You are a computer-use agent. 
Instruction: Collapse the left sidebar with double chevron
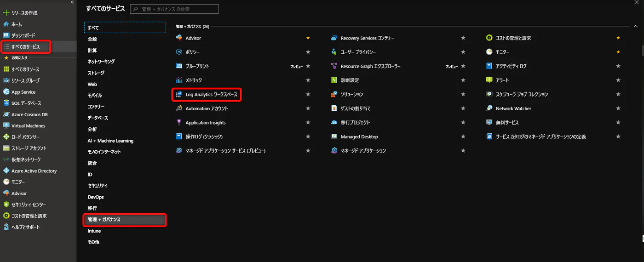(72, 3)
